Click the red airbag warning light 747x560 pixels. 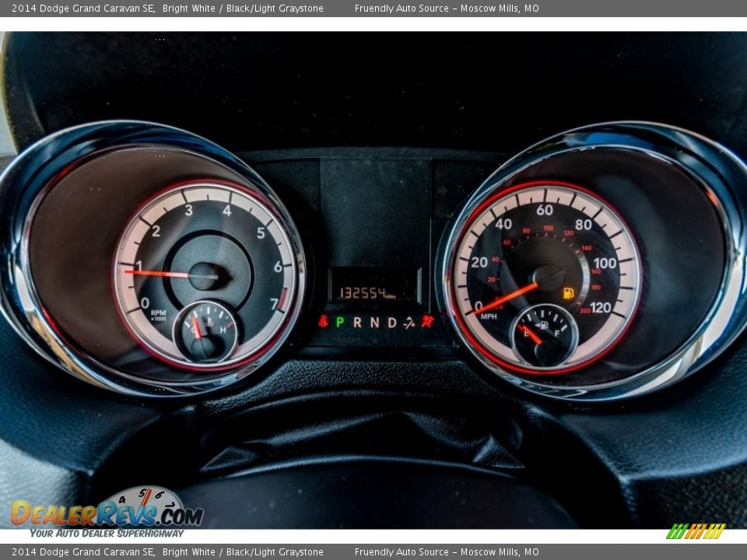[x=428, y=321]
